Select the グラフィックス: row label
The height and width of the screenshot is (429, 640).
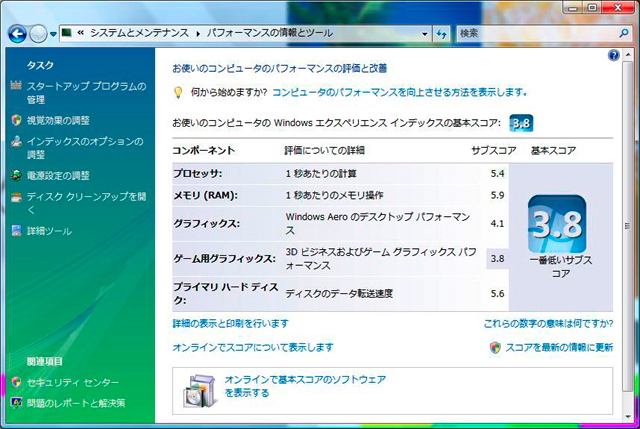pyautogui.click(x=207, y=224)
